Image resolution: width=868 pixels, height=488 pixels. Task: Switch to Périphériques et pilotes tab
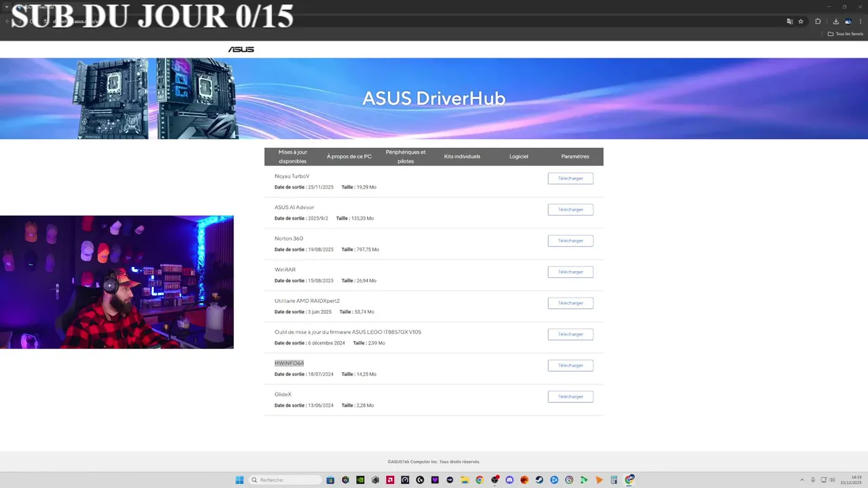click(x=406, y=157)
